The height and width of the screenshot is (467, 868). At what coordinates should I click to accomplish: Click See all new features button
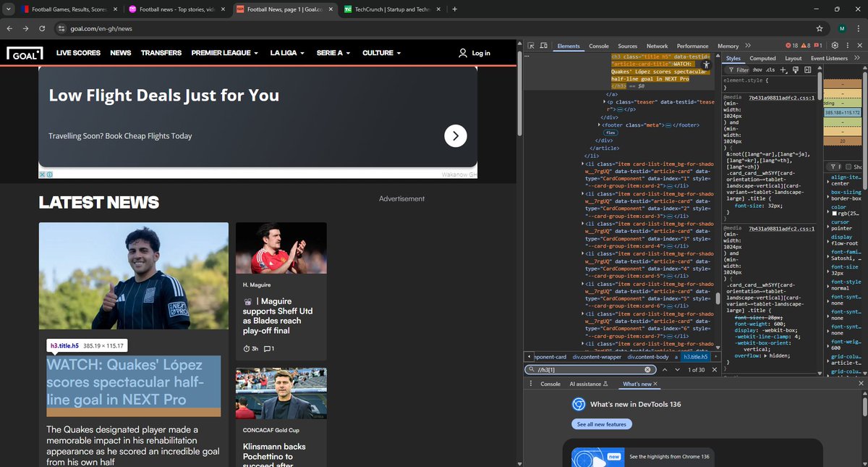(601, 424)
